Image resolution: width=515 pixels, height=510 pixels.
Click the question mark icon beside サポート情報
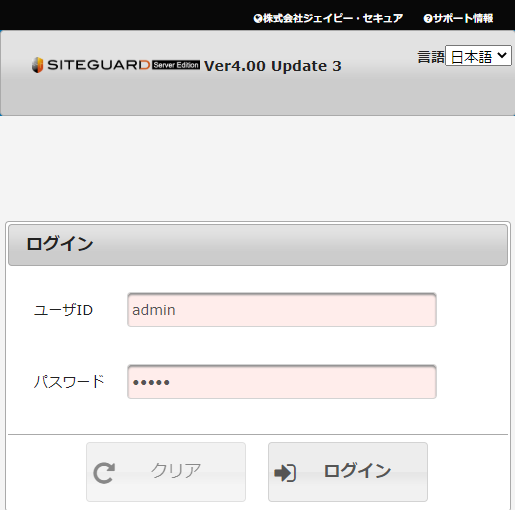coord(428,19)
